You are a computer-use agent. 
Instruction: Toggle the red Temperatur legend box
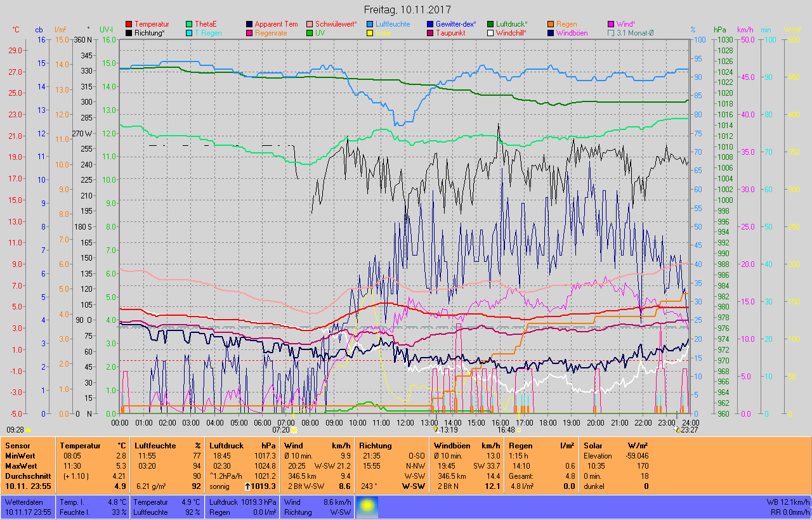[x=129, y=24]
